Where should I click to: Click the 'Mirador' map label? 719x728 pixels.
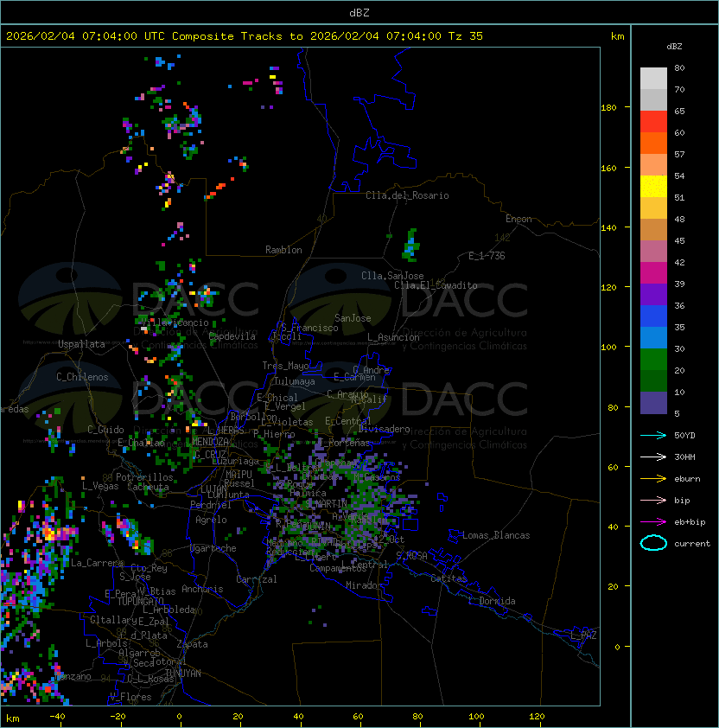tap(364, 585)
